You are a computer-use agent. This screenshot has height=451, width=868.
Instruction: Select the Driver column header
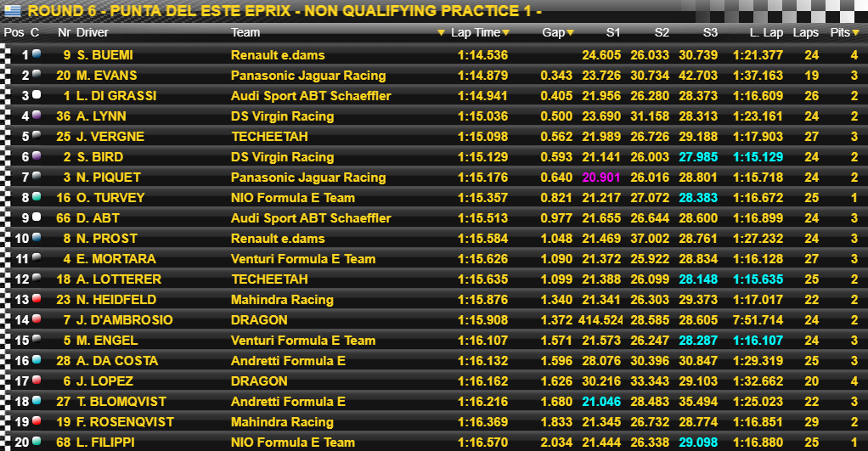[x=93, y=32]
